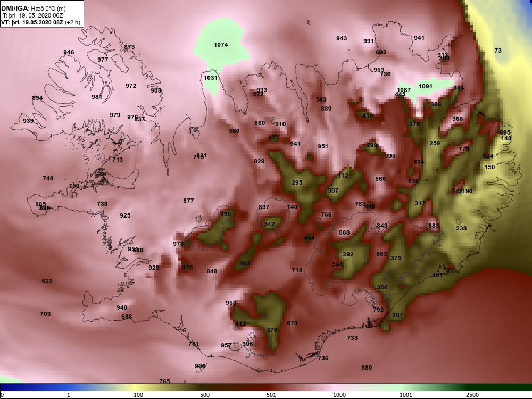Click the map value 390

[226, 214]
